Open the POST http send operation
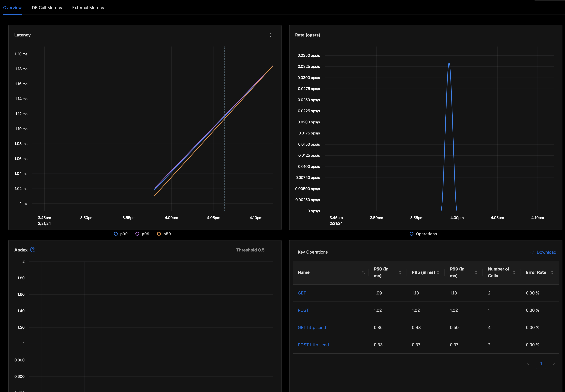This screenshot has height=392, width=565. tap(313, 345)
